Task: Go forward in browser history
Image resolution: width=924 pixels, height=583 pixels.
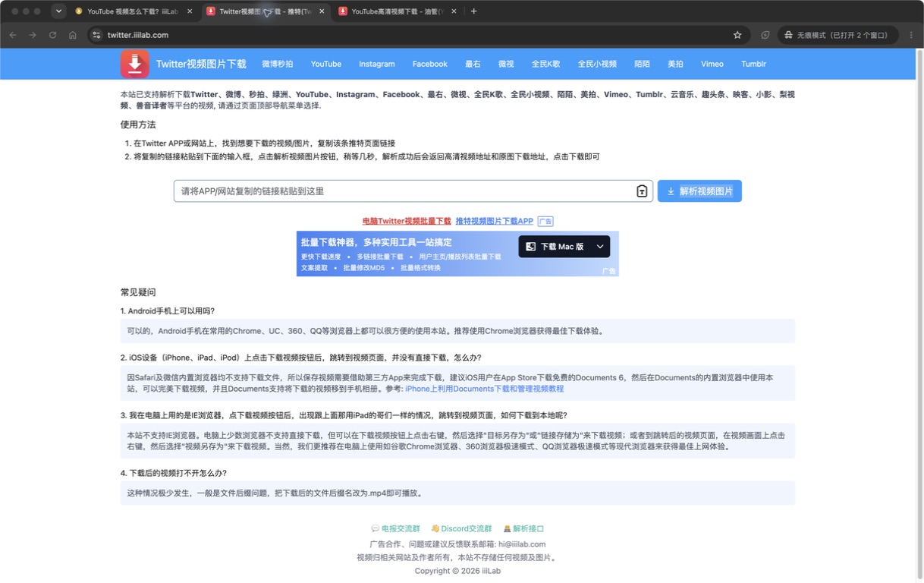Action: [33, 35]
